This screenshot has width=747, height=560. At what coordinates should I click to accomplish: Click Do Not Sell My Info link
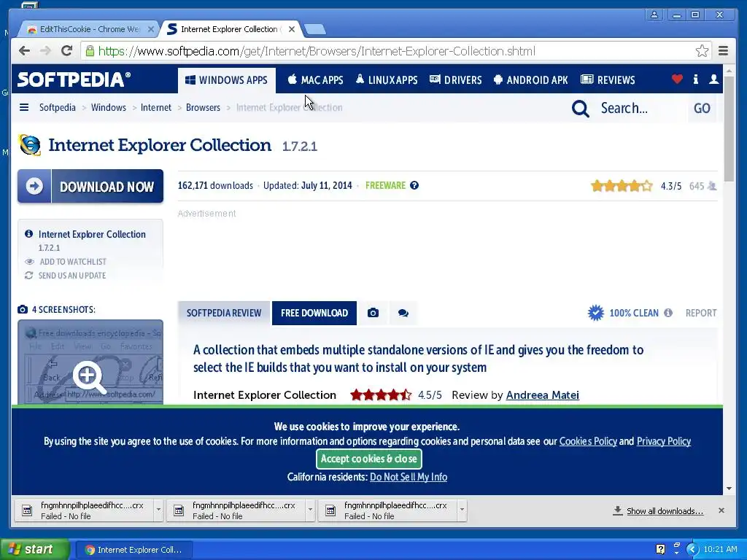[409, 477]
